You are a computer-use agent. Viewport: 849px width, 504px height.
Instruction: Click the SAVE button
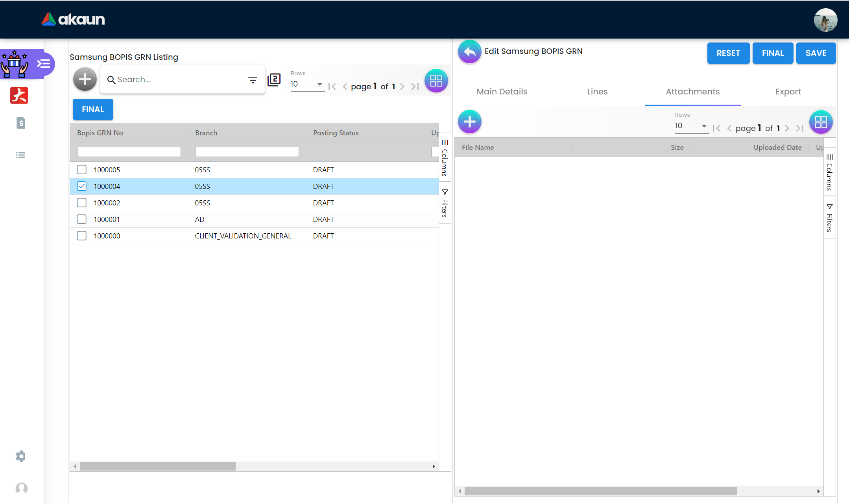(816, 53)
